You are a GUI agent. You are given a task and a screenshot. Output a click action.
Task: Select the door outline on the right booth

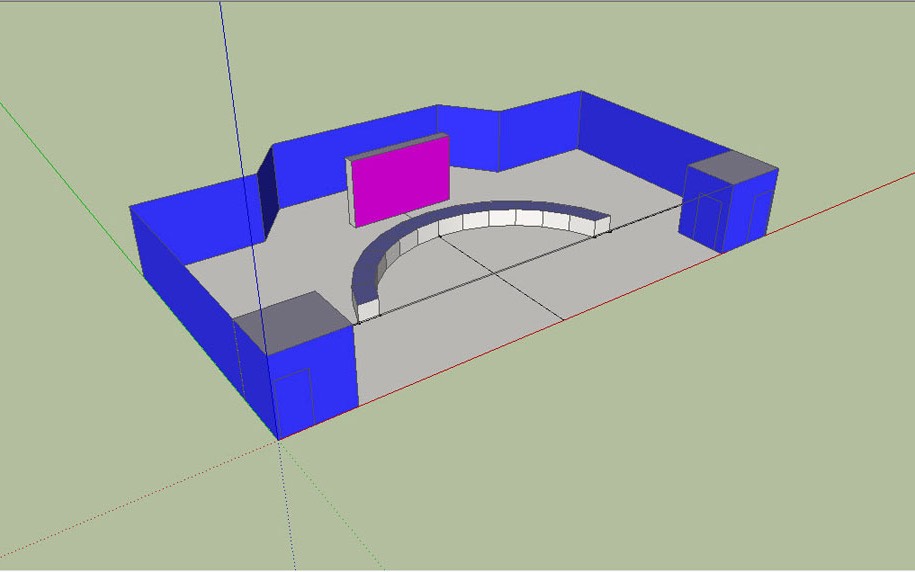tap(710, 218)
